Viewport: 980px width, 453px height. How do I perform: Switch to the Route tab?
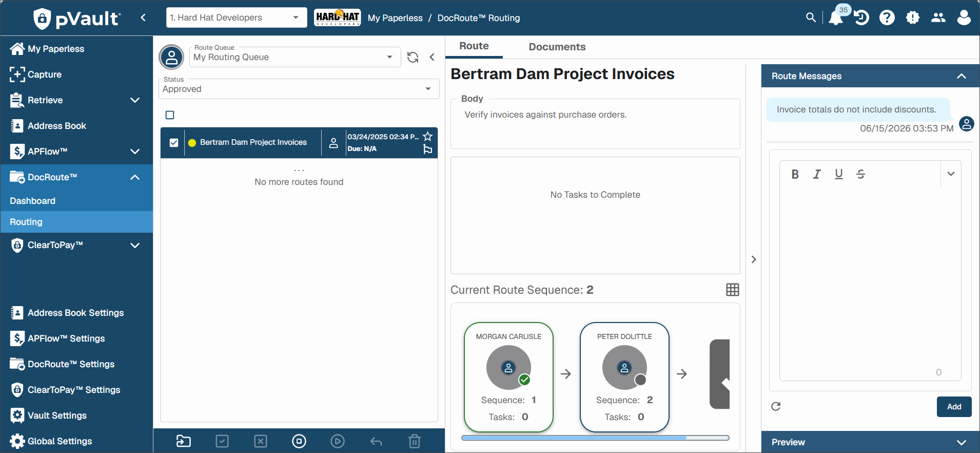tap(474, 46)
